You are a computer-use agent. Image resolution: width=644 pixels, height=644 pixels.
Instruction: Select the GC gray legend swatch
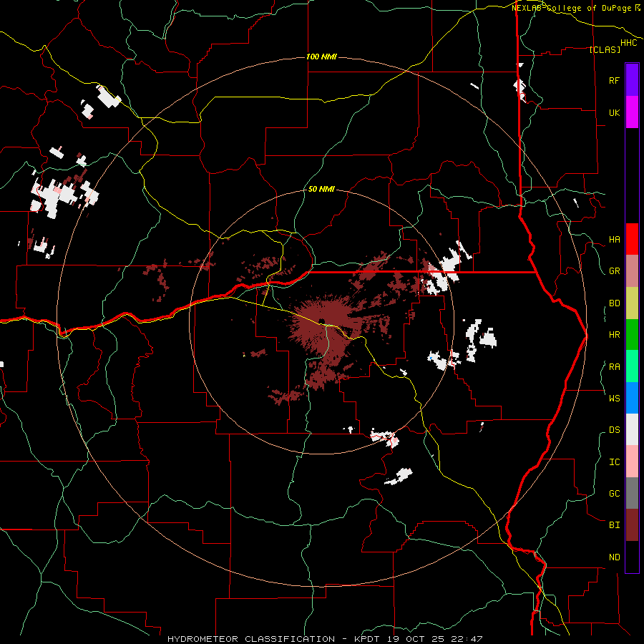[632, 493]
